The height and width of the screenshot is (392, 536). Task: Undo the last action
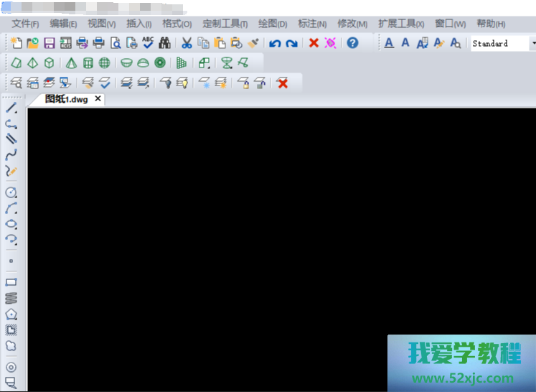275,44
